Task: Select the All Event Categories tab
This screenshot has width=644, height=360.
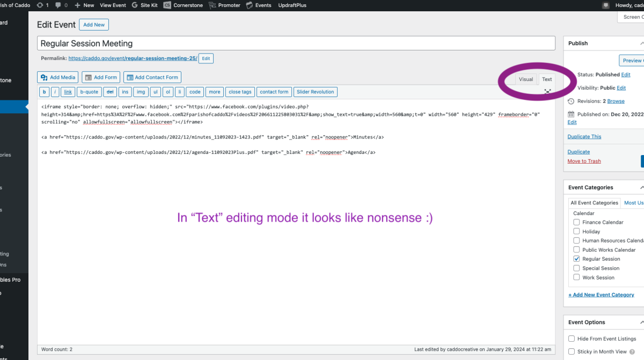Action: 594,203
